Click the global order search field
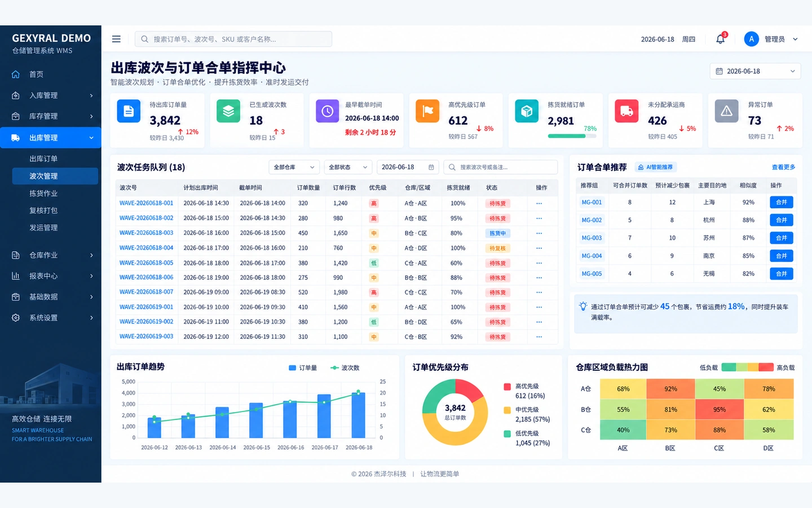 [x=233, y=39]
